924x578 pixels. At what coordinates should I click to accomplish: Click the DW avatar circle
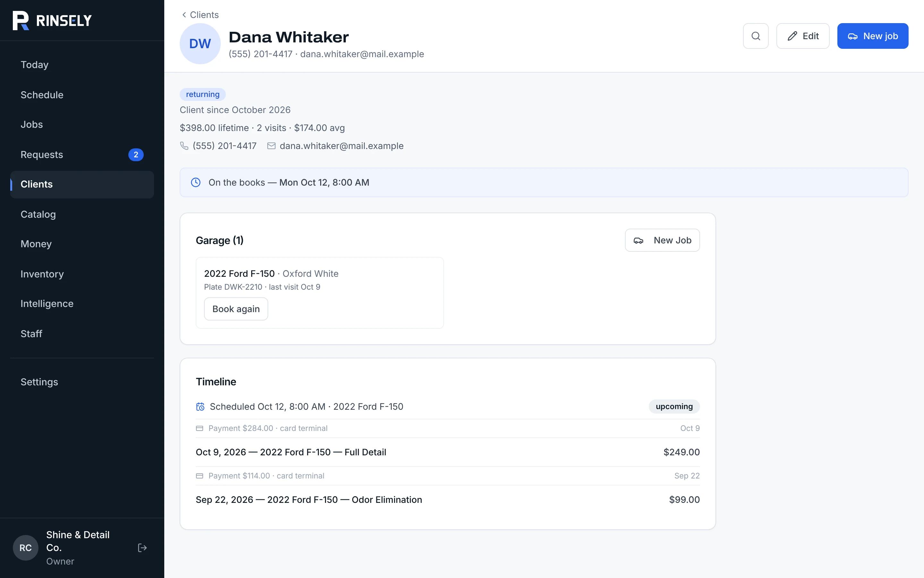click(200, 44)
